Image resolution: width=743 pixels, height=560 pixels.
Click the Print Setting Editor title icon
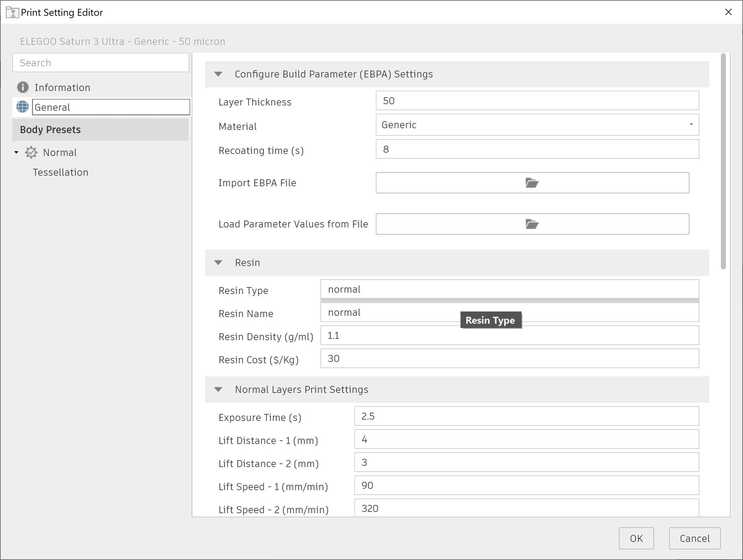point(12,12)
